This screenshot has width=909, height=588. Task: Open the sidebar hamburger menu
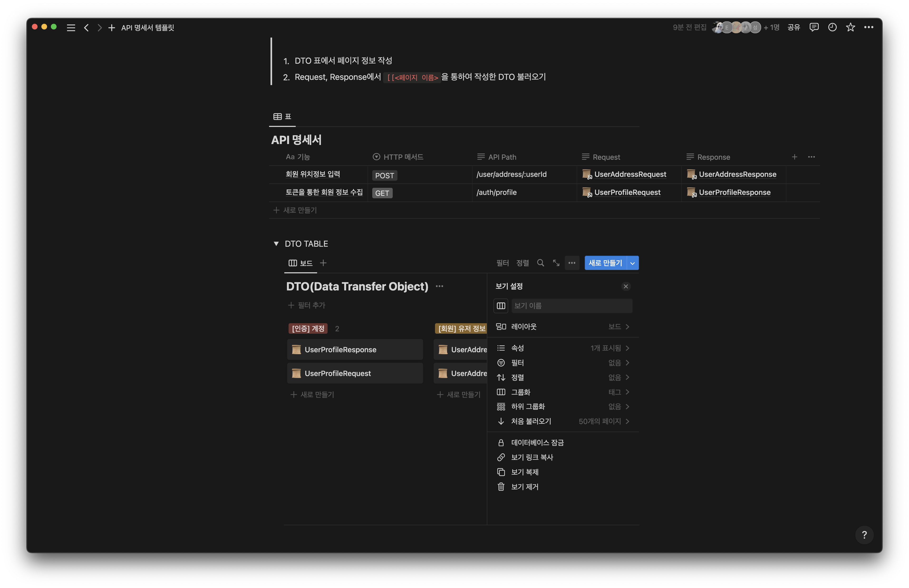coord(71,28)
